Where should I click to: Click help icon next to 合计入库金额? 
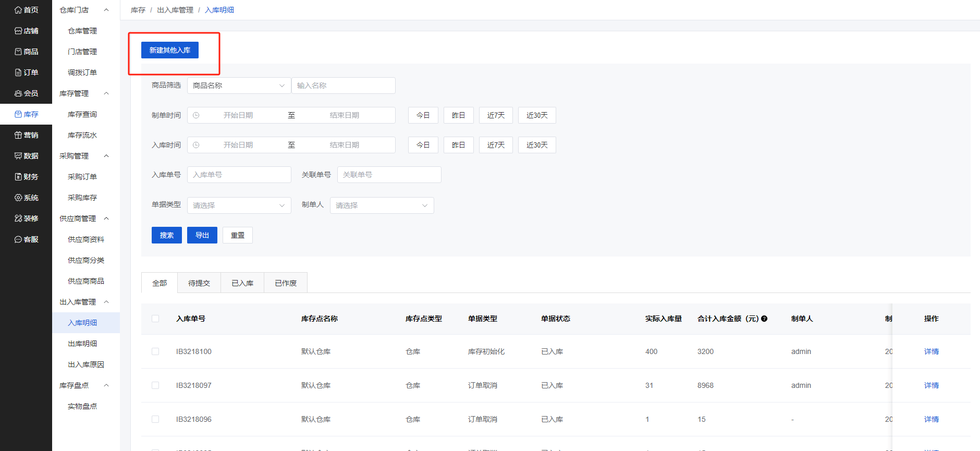764,319
